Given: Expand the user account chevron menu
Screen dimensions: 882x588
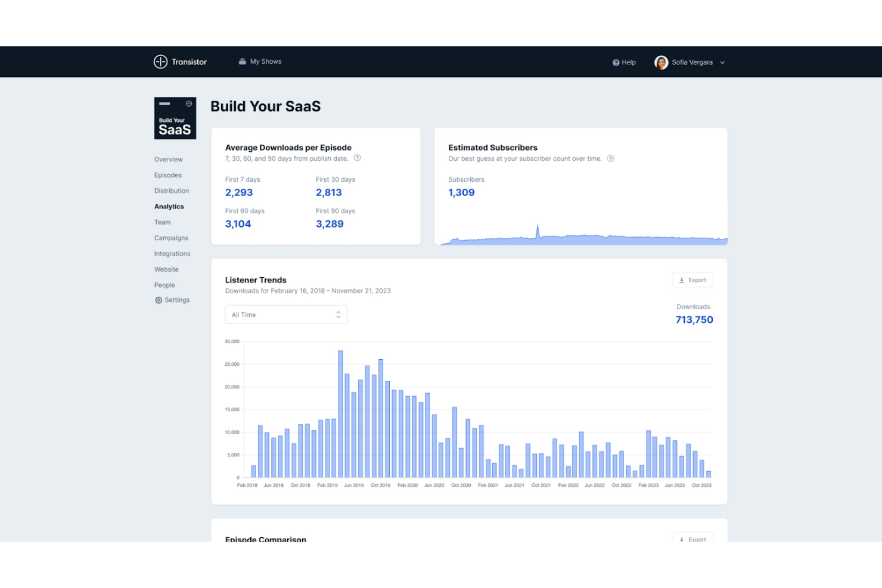Looking at the screenshot, I should (722, 63).
